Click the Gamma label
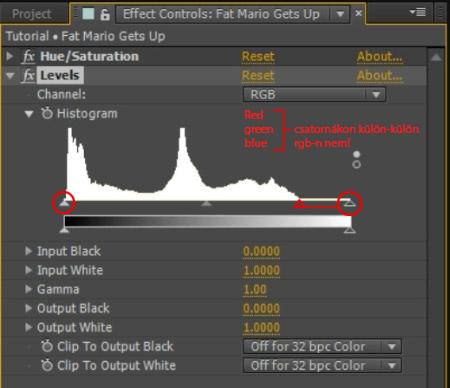Image resolution: width=450 pixels, height=388 pixels. [58, 289]
